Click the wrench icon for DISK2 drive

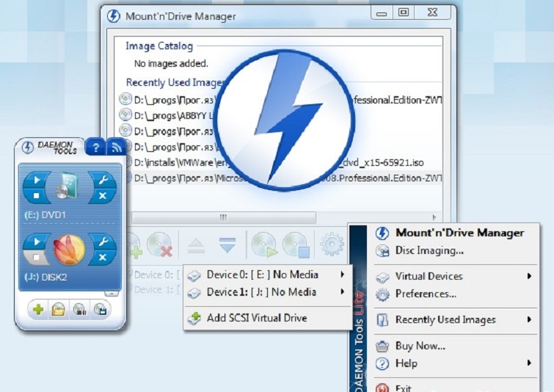pyautogui.click(x=102, y=241)
